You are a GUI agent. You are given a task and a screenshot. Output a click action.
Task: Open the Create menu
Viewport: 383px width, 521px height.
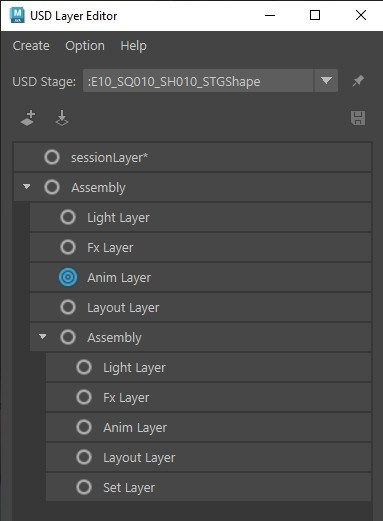[x=31, y=46]
